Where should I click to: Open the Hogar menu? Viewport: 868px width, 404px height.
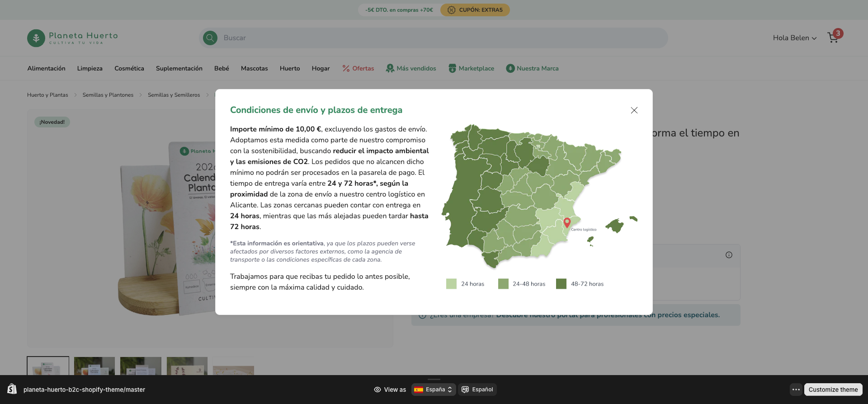pos(321,68)
